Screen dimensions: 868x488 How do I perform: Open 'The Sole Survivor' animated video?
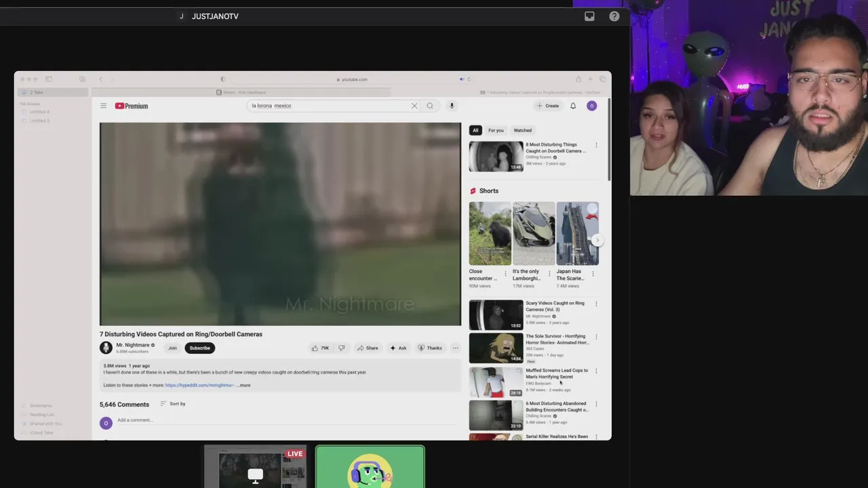coord(496,348)
